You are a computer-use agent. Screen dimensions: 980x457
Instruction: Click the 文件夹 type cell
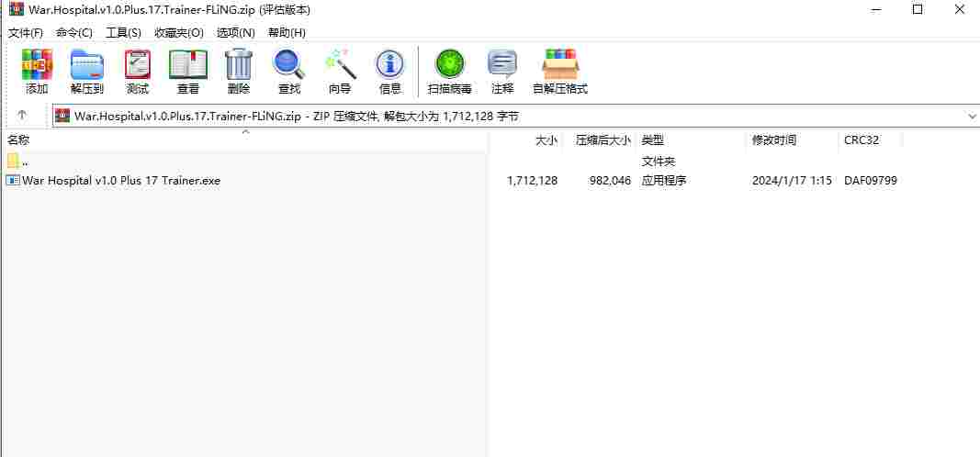659,162
